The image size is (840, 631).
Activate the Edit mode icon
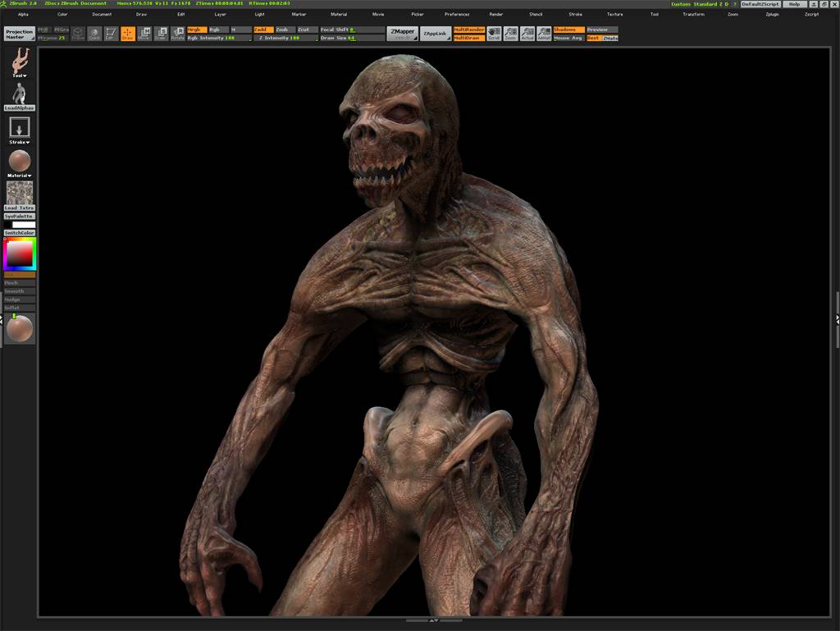(111, 34)
